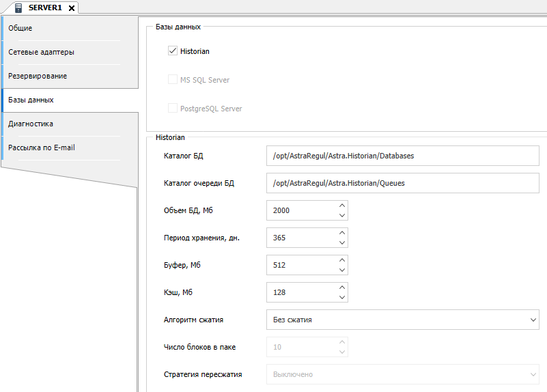Increase Кэш size with up arrow

(342, 288)
